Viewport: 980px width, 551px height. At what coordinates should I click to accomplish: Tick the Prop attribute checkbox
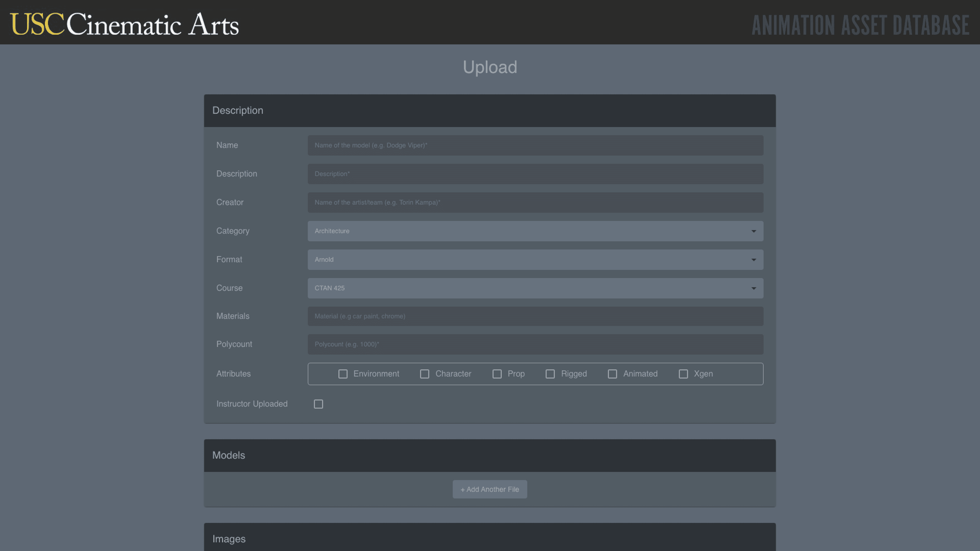click(x=497, y=374)
